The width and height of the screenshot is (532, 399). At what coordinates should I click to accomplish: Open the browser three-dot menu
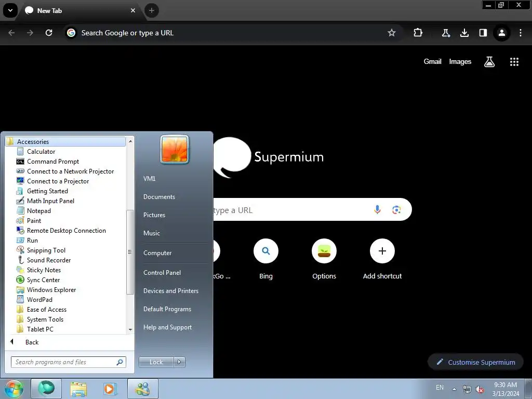click(521, 33)
